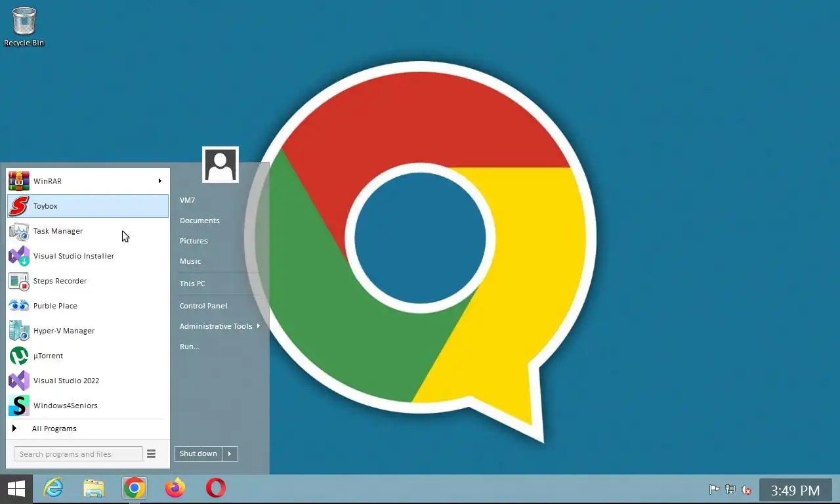
Task: Open the Recycle Bin desktop icon
Action: click(x=24, y=26)
